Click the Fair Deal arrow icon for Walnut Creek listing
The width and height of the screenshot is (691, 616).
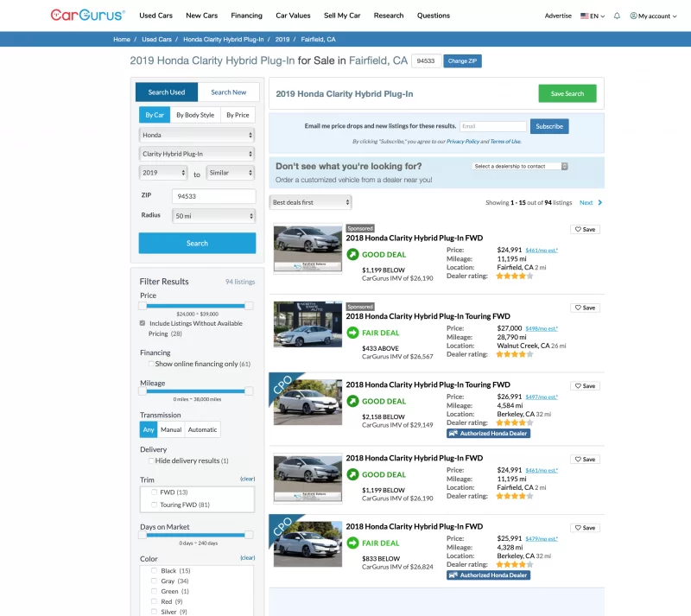point(353,333)
